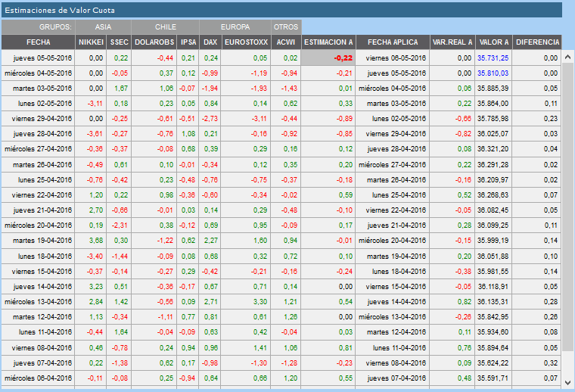Open the blue value 35.810,03 link
This screenshot has width=575, height=392.
tap(493, 73)
